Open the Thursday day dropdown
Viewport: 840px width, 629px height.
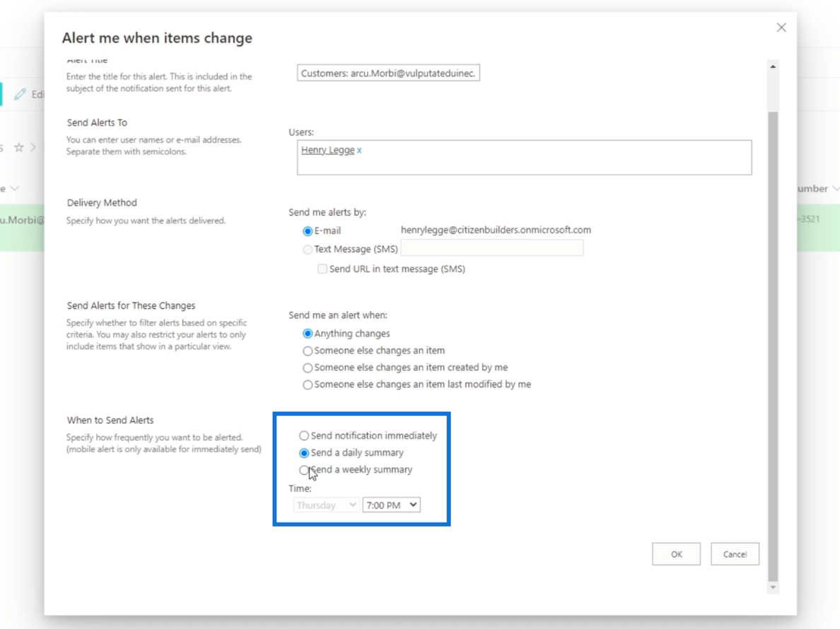point(326,505)
